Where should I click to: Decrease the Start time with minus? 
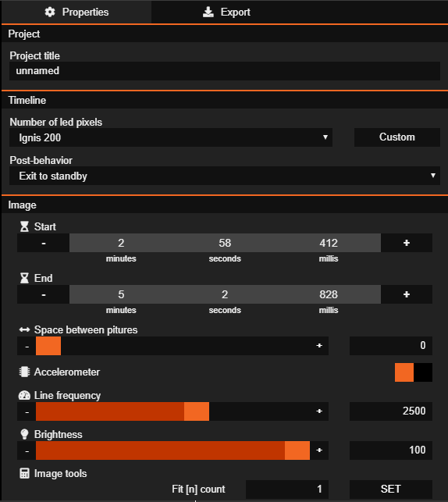click(44, 243)
